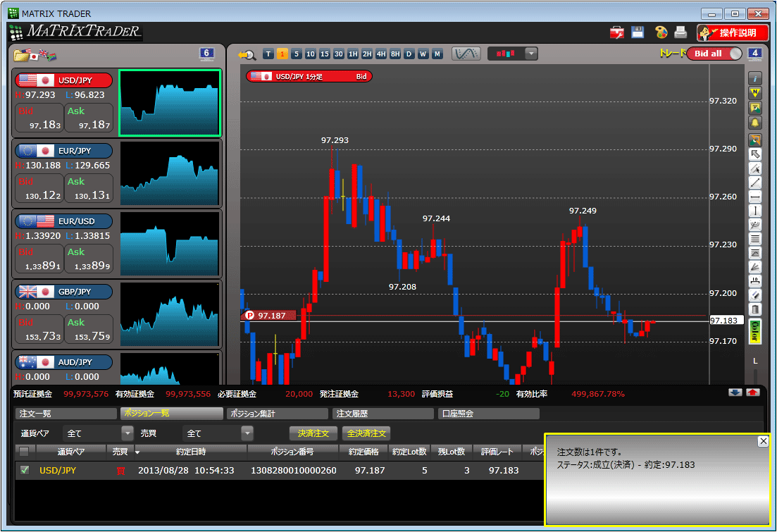Select the fan lines drawing tool
777x532 pixels.
pos(754,268)
